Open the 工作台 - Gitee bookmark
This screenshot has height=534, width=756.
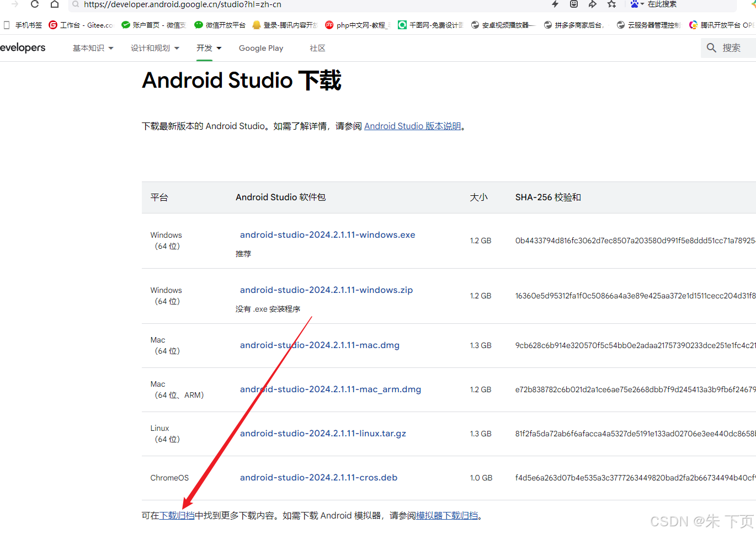81,25
